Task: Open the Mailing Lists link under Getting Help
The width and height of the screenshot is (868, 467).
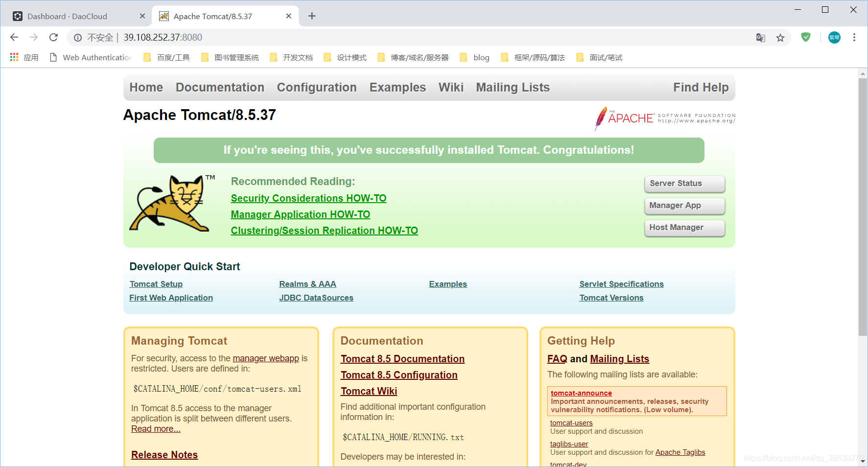Action: coord(620,359)
